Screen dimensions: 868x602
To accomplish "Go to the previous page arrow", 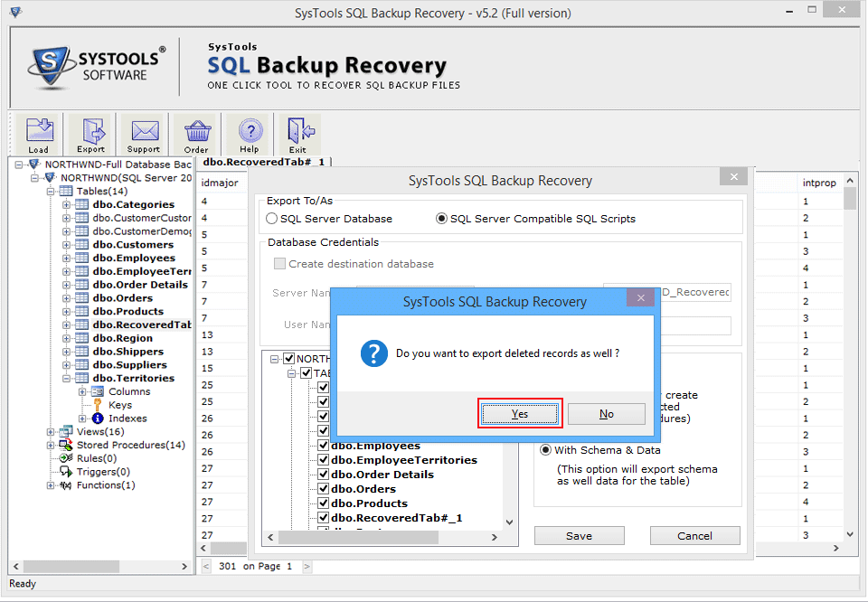I will point(206,566).
